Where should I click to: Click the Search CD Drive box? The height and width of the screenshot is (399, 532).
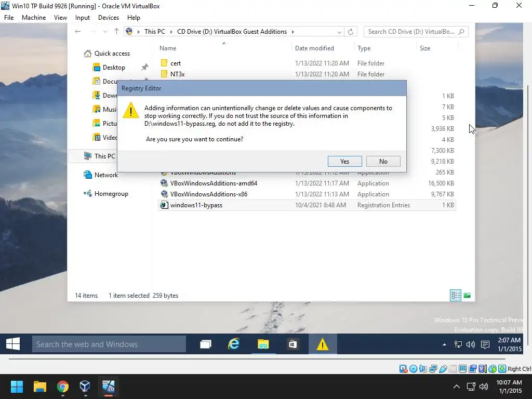click(416, 32)
